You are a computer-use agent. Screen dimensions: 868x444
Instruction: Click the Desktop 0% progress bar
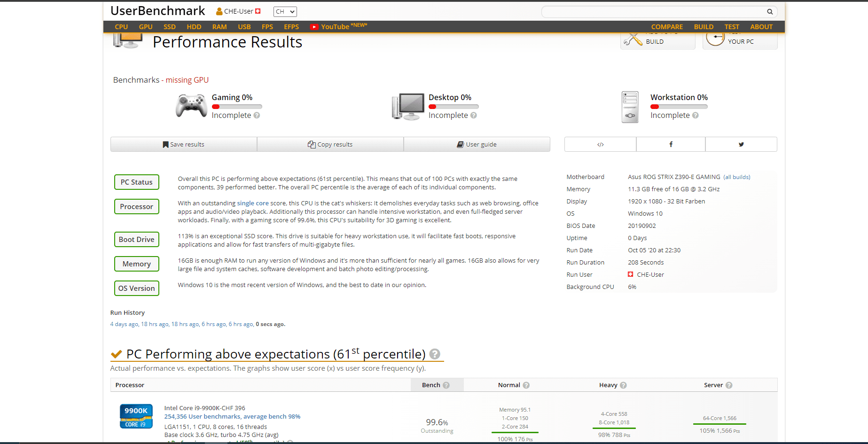(454, 107)
